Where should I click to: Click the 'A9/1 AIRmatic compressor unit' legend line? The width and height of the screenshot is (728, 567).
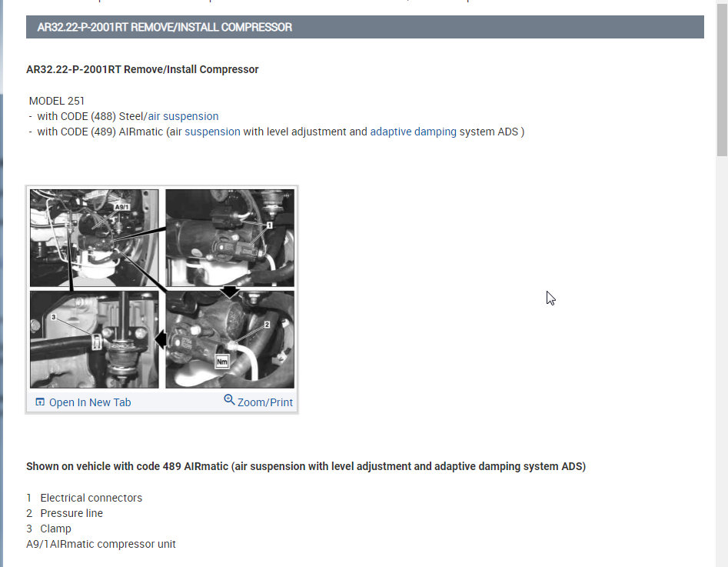click(101, 544)
